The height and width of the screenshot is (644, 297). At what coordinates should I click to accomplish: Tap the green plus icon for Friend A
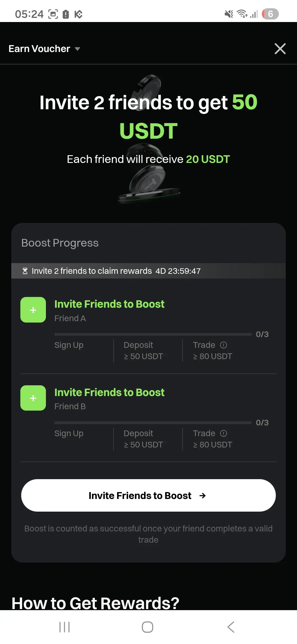[x=33, y=310]
